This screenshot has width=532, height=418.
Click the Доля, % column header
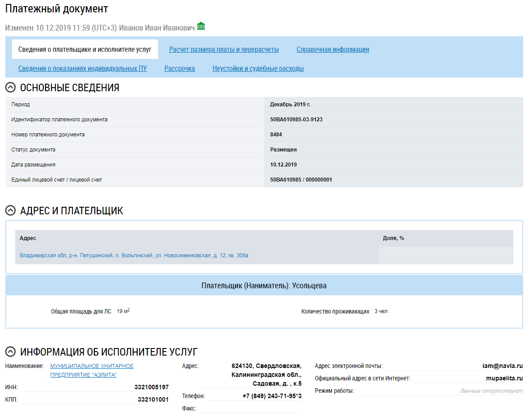click(393, 238)
